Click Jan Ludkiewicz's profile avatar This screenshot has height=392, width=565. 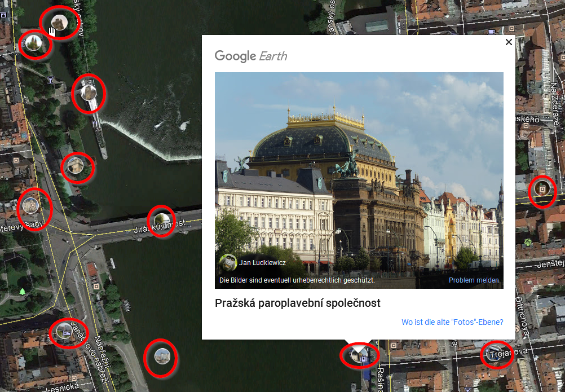click(x=228, y=262)
